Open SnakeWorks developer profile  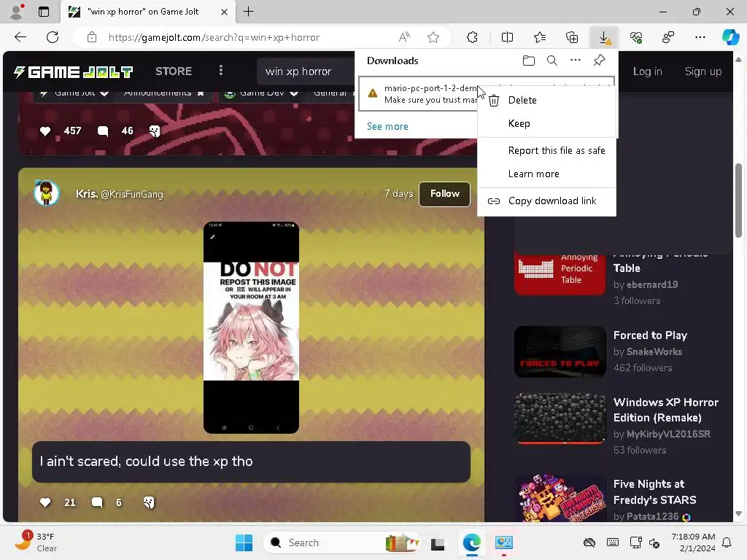point(654,352)
